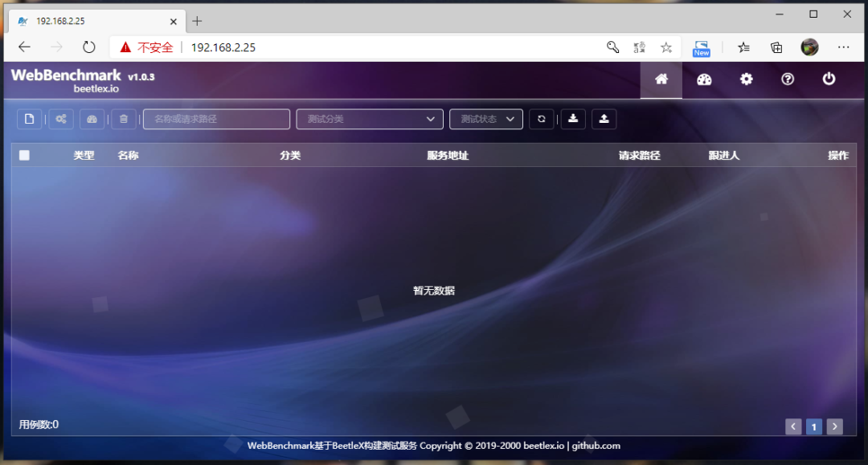
Task: Expand the 测试分类 dropdown
Action: [370, 119]
